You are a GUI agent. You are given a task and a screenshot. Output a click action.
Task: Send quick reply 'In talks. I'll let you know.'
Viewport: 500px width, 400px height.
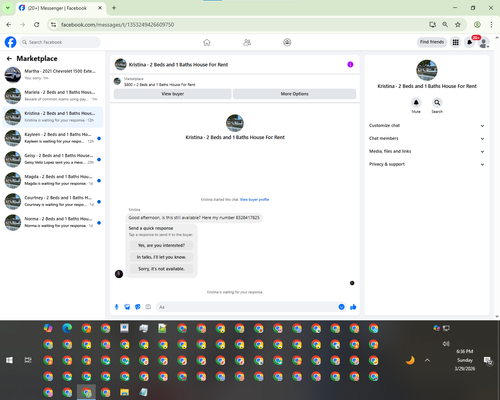161,257
